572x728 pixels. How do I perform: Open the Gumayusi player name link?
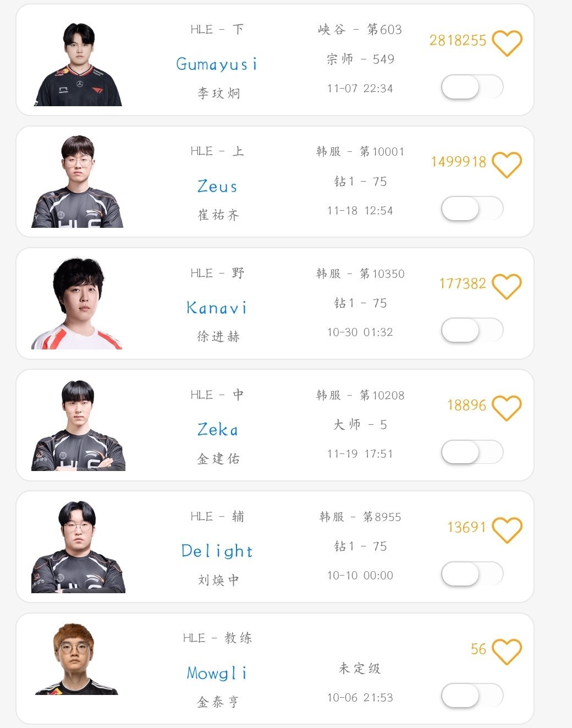pyautogui.click(x=217, y=64)
